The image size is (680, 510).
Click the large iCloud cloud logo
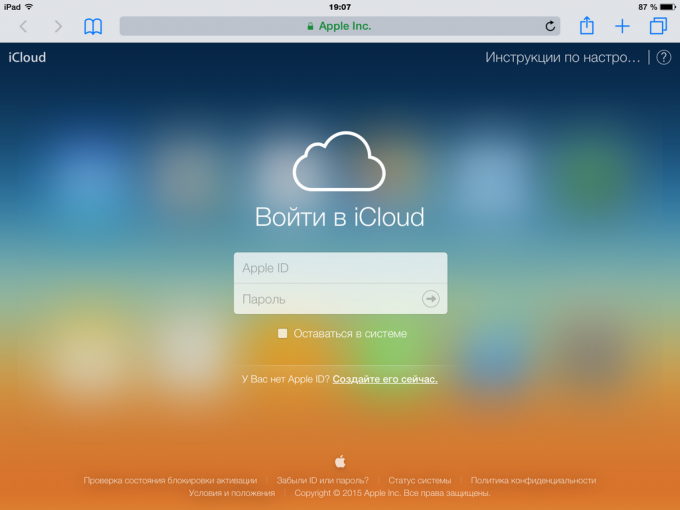[339, 161]
